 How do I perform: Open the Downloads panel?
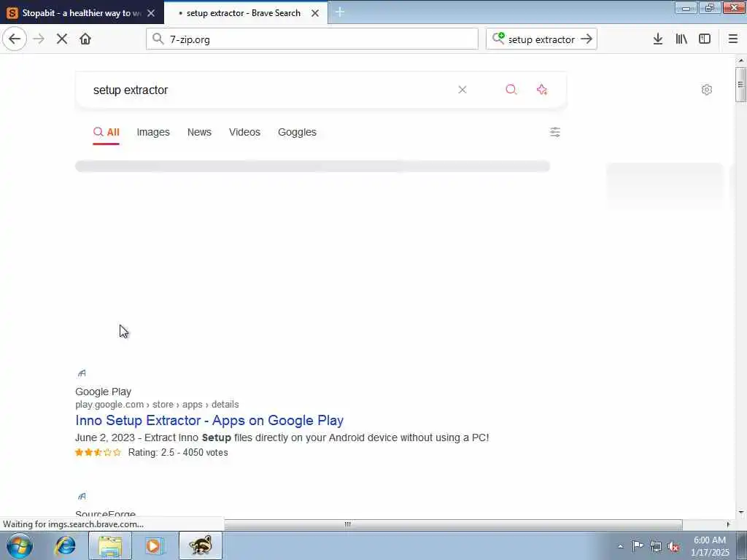[658, 39]
